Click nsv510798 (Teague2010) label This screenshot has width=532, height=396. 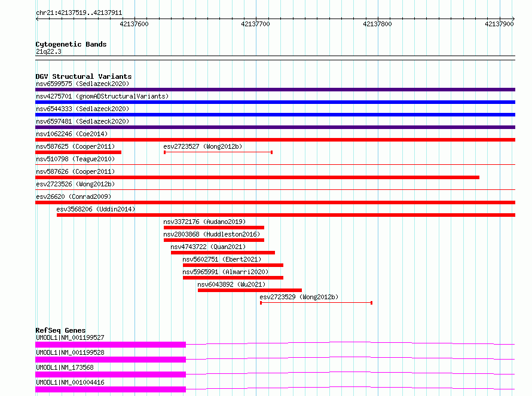(x=75, y=159)
